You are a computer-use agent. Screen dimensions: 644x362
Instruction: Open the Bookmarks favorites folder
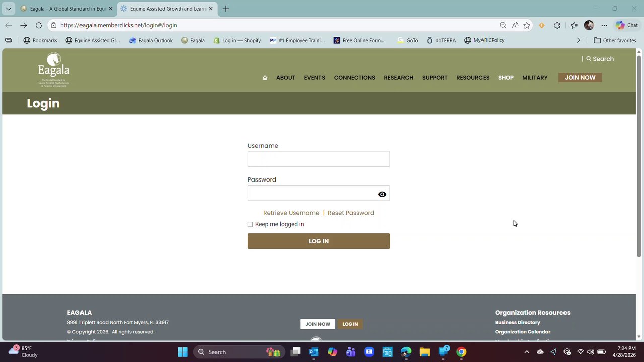(40, 40)
